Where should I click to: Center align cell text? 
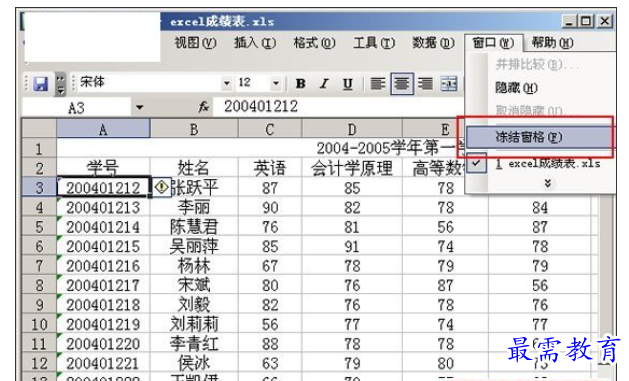pos(402,84)
